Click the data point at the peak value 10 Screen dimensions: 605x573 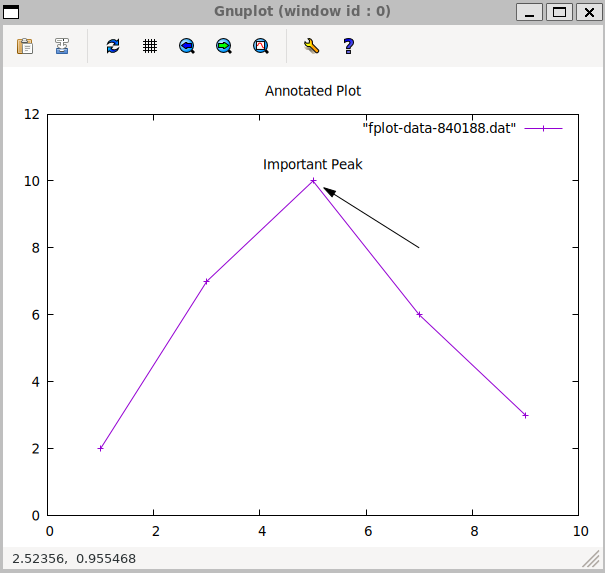point(313,181)
